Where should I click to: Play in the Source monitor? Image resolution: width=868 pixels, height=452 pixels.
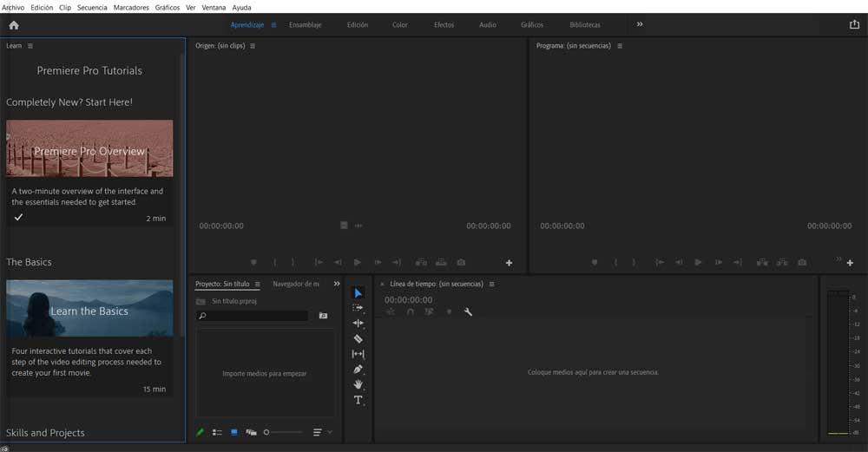[x=358, y=262]
